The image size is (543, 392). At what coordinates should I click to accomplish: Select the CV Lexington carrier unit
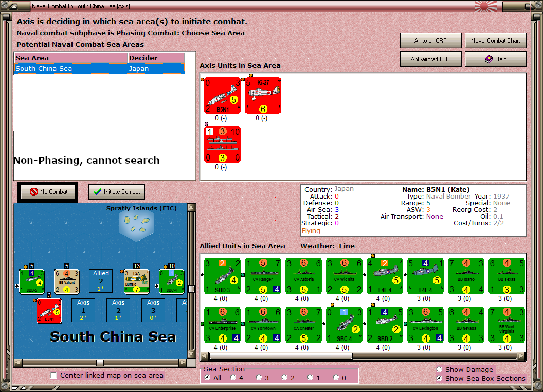click(x=425, y=325)
